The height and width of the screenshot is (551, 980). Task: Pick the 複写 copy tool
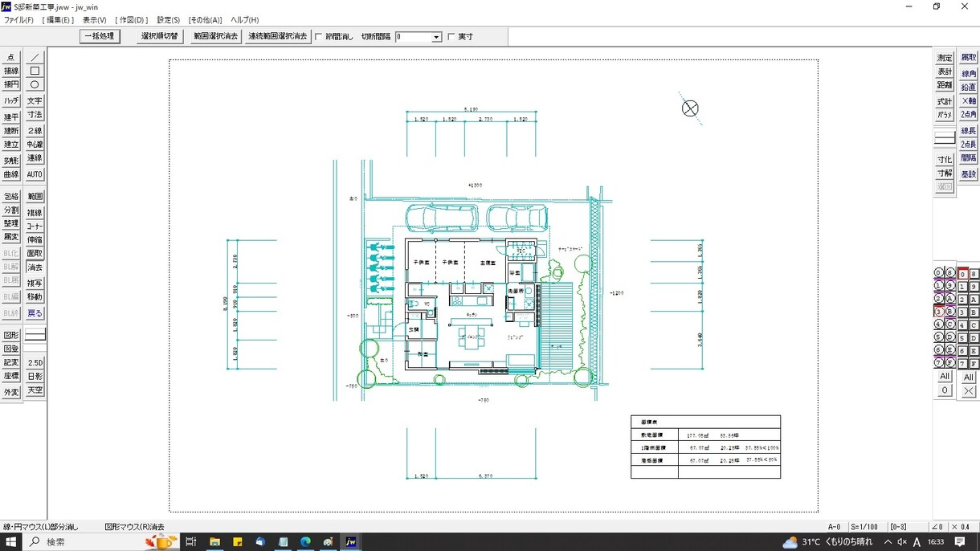point(35,284)
